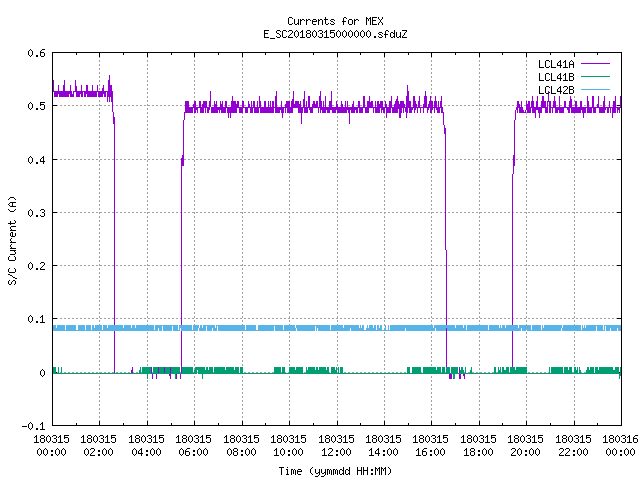The image size is (640, 480).
Task: Click the y-axis tick value -0.1
Action: coord(33,426)
